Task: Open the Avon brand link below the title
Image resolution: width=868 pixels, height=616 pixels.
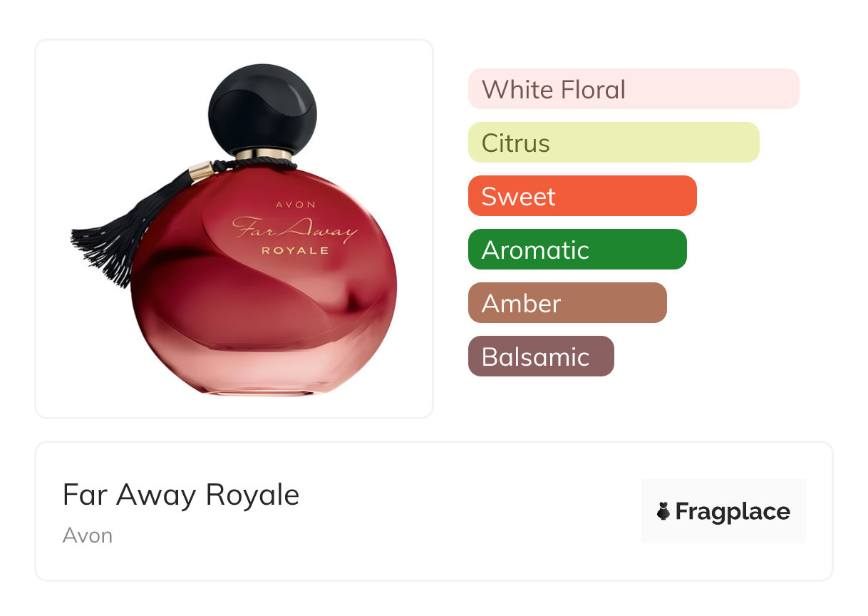Action: pyautogui.click(x=88, y=535)
